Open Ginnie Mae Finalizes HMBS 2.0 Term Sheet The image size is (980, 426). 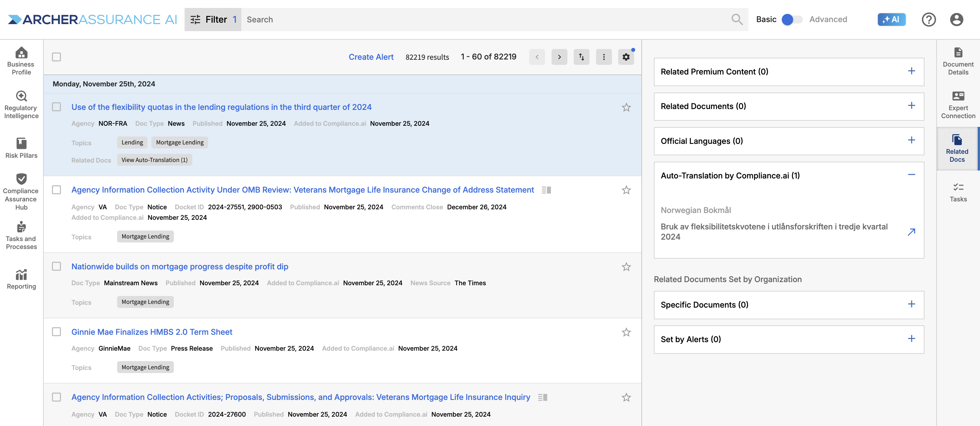(x=152, y=332)
